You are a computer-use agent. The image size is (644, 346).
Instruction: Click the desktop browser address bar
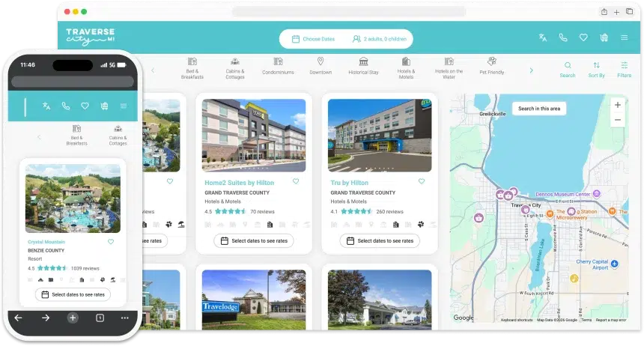point(349,11)
